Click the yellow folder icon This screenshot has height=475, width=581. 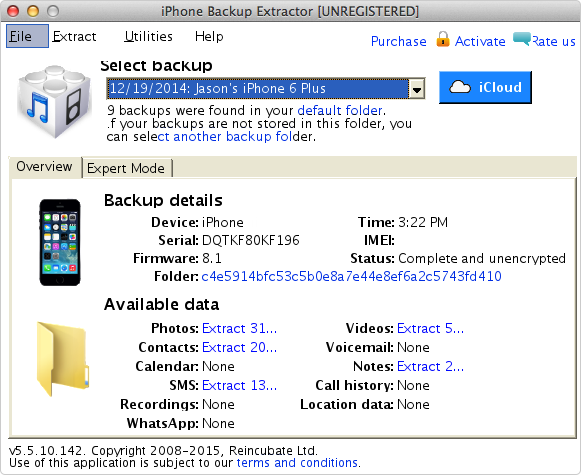[x=63, y=359]
